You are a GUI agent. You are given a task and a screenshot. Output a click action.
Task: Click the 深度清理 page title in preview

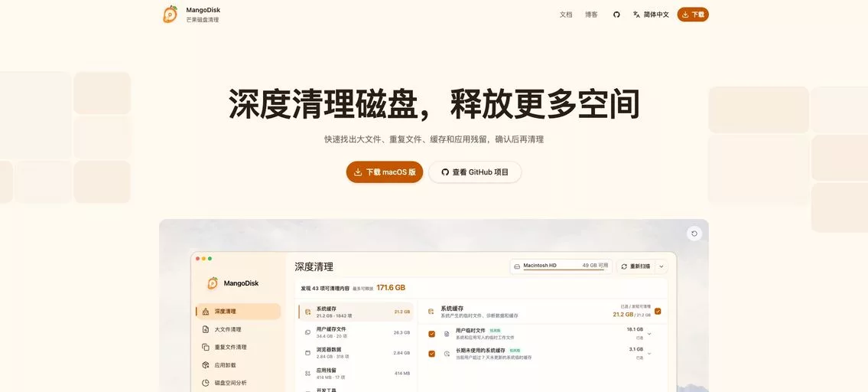pos(314,266)
